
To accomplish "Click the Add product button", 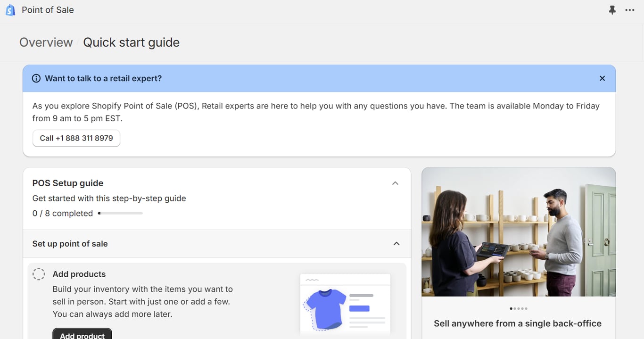I will 82,335.
